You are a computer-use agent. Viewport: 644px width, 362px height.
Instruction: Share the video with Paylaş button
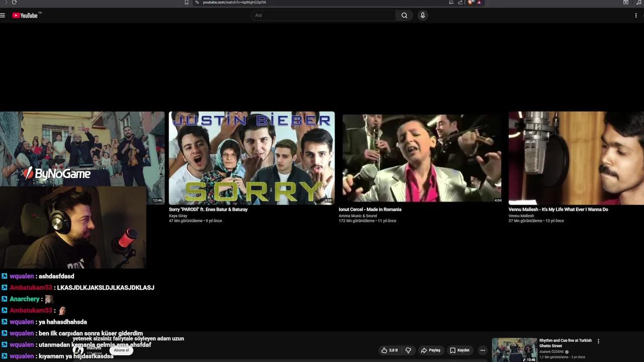pos(431,350)
